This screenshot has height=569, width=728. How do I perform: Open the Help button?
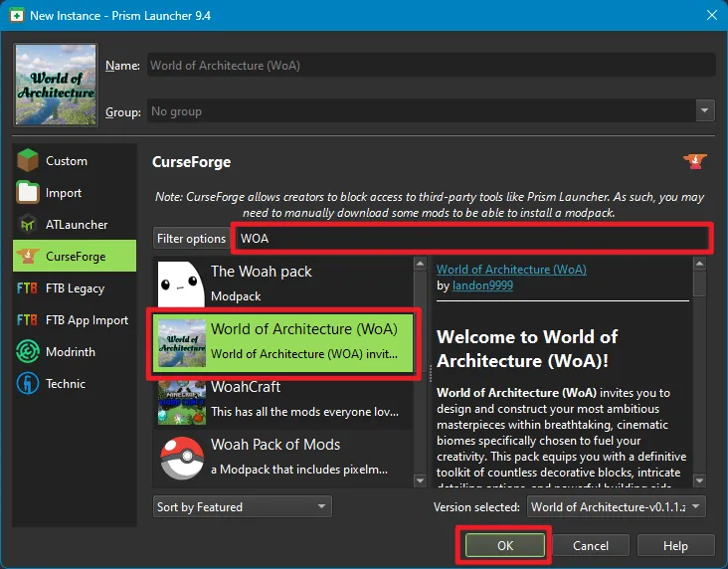tap(675, 545)
